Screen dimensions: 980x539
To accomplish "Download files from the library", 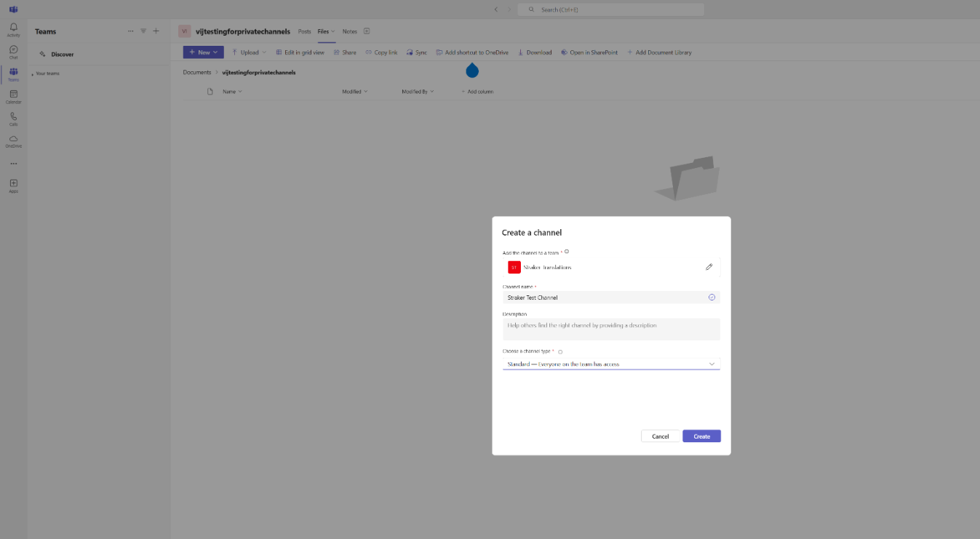I will (x=534, y=52).
